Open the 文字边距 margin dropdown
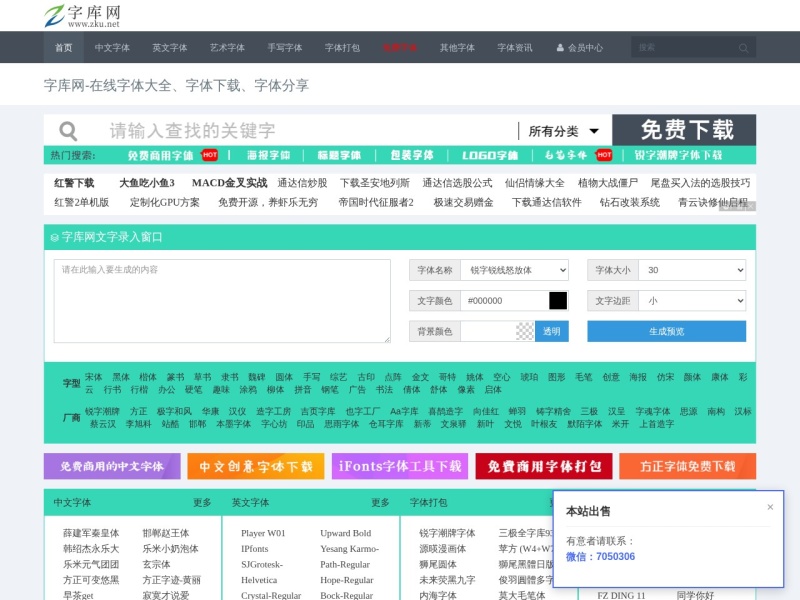800x600 pixels. pyautogui.click(x=692, y=301)
